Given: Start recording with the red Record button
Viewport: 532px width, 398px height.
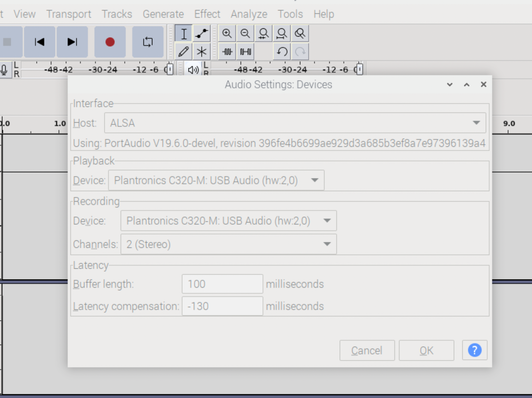Looking at the screenshot, I should pyautogui.click(x=110, y=42).
